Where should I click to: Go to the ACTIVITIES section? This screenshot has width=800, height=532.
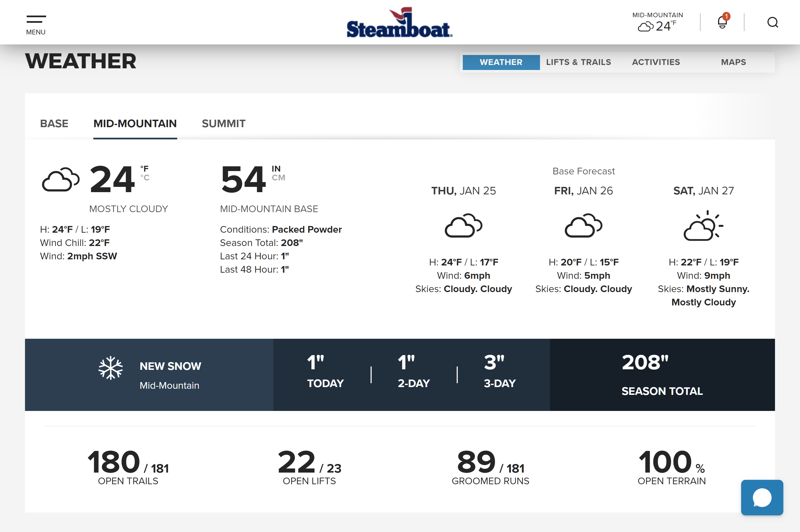click(x=656, y=62)
